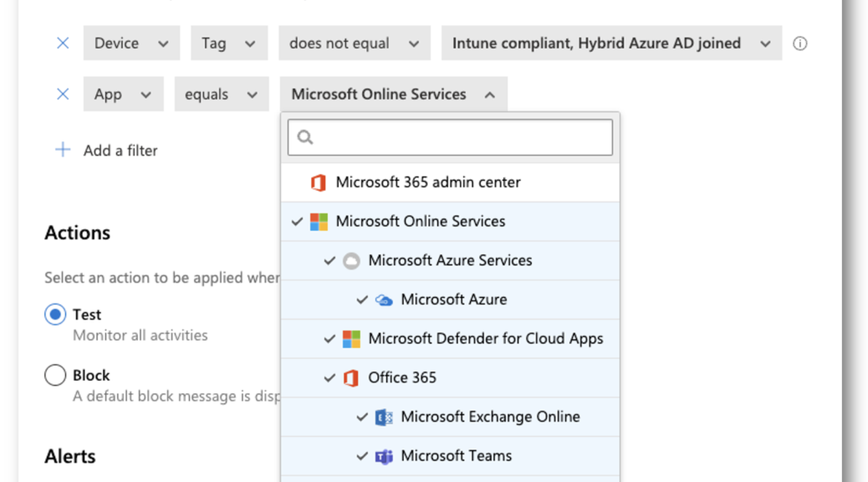868x482 pixels.
Task: Uncheck Microsoft Exchange Online checkmark
Action: pyautogui.click(x=363, y=417)
